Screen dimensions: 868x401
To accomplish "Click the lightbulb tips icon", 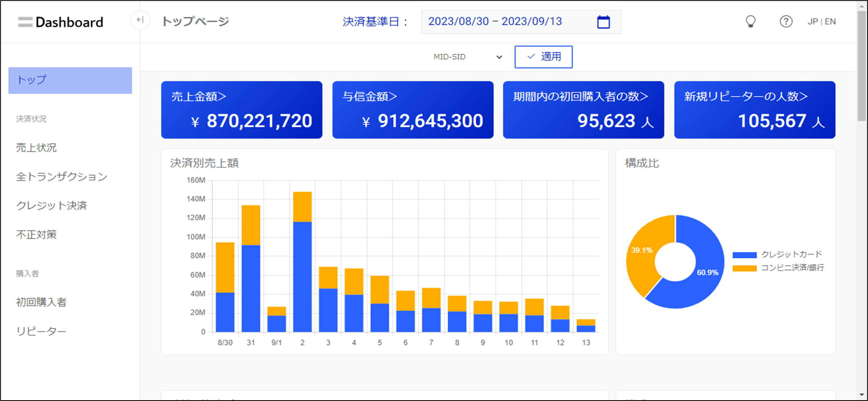I will coord(751,22).
